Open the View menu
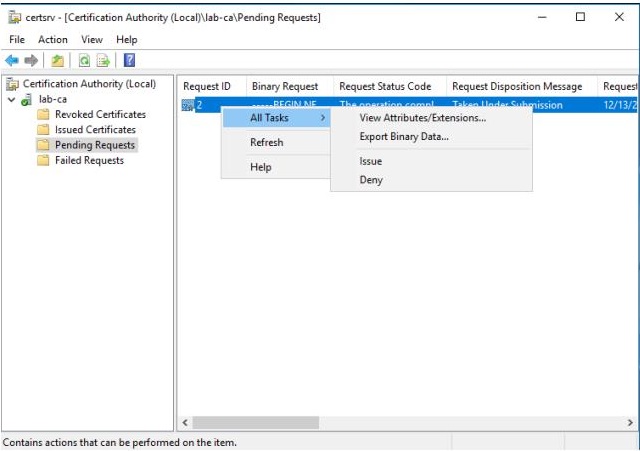Viewport: 640px width, 451px height. click(x=91, y=40)
